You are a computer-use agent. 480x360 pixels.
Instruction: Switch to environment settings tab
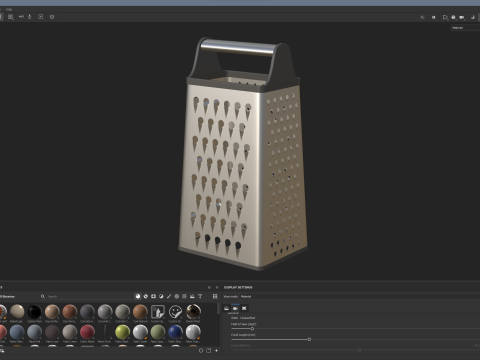click(227, 308)
